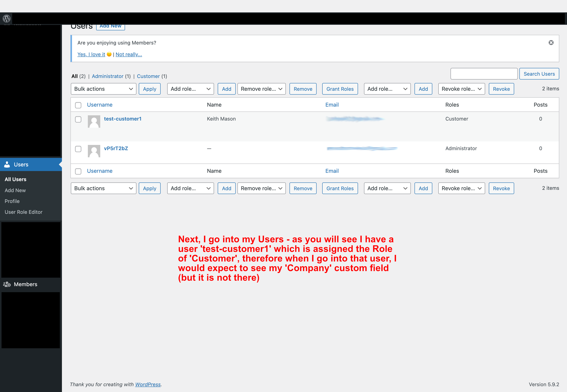The image size is (567, 392).
Task: Click top Revoke button
Action: pos(501,89)
